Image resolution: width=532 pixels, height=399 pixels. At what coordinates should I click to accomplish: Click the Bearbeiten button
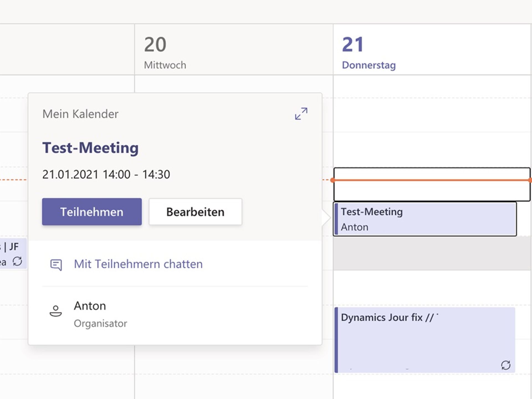tap(195, 212)
